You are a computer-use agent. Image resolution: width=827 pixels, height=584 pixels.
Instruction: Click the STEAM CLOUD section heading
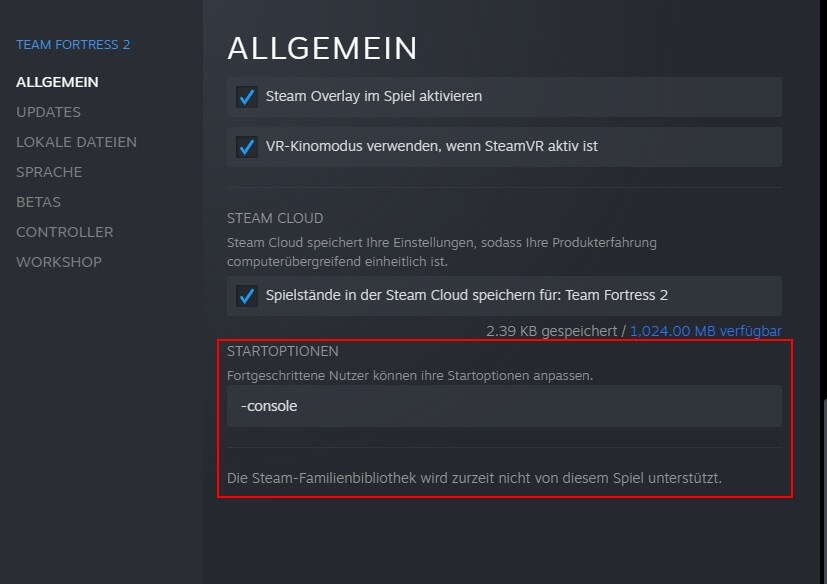click(x=275, y=218)
